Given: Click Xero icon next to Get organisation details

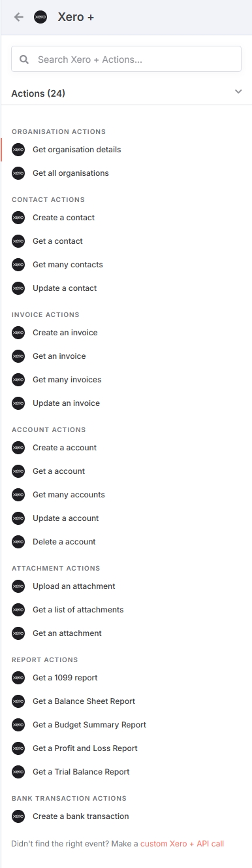Looking at the screenshot, I should pos(18,150).
